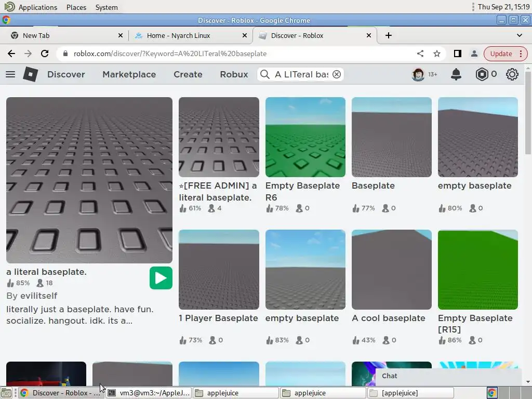Close the Home - Nyarch Linux tab
The height and width of the screenshot is (399, 532).
click(x=245, y=35)
